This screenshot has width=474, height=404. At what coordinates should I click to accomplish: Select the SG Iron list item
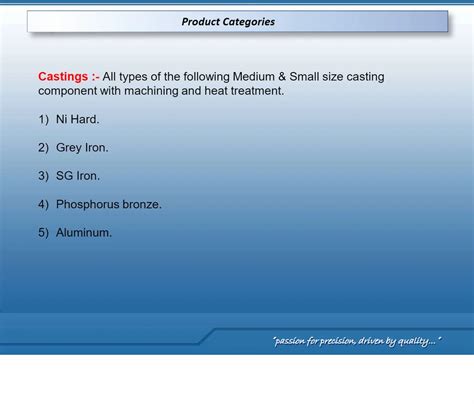(x=78, y=176)
